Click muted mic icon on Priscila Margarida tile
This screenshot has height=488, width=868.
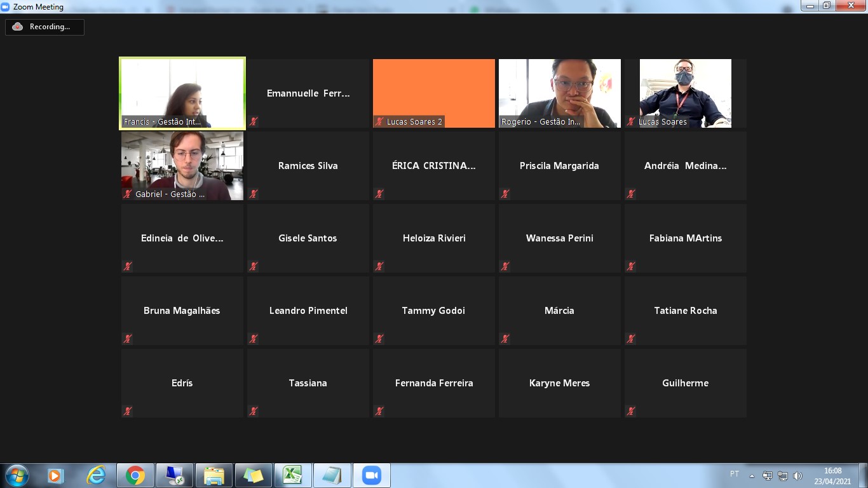coord(505,194)
